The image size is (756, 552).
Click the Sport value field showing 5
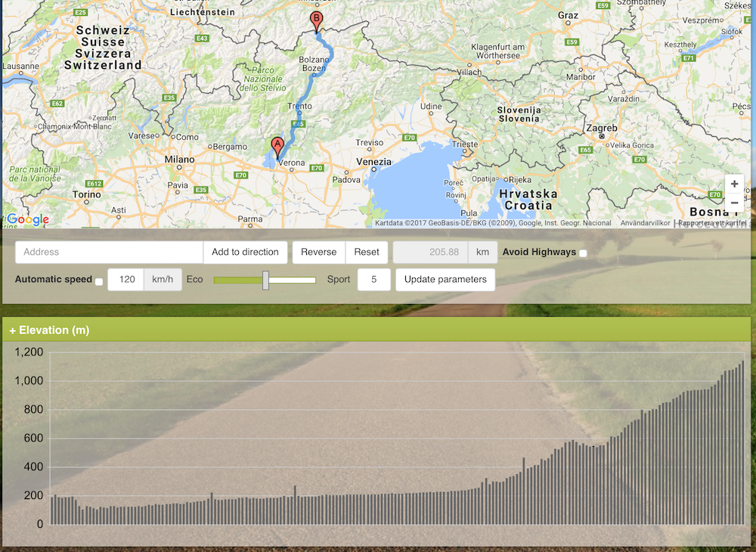click(373, 280)
